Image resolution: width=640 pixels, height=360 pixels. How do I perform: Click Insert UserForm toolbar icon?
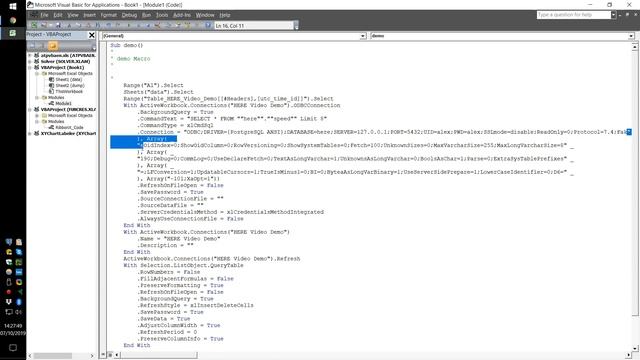[x=44, y=25]
